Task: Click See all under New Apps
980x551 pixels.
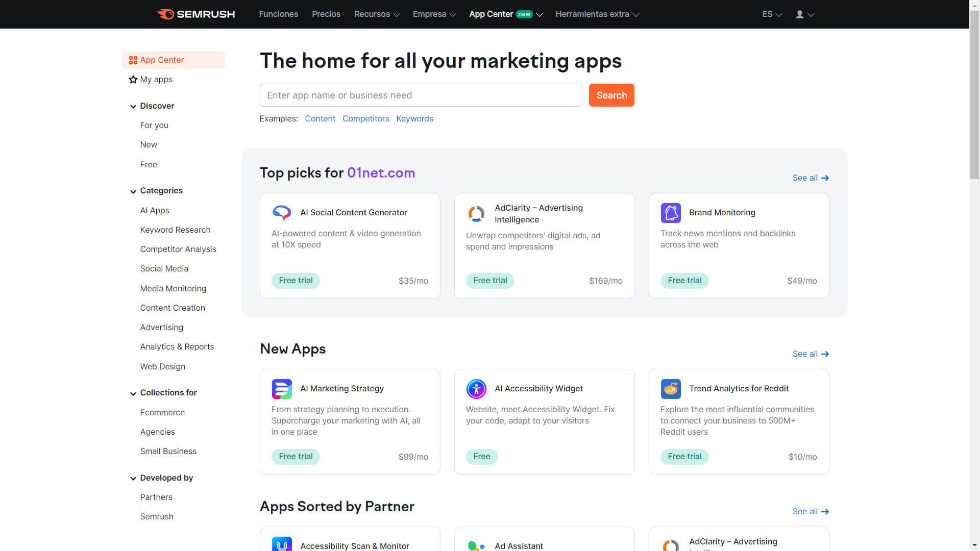Action: (811, 353)
